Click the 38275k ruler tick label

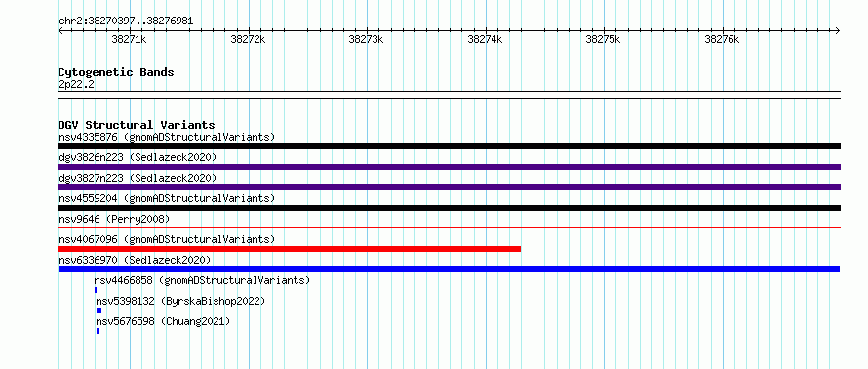click(603, 39)
